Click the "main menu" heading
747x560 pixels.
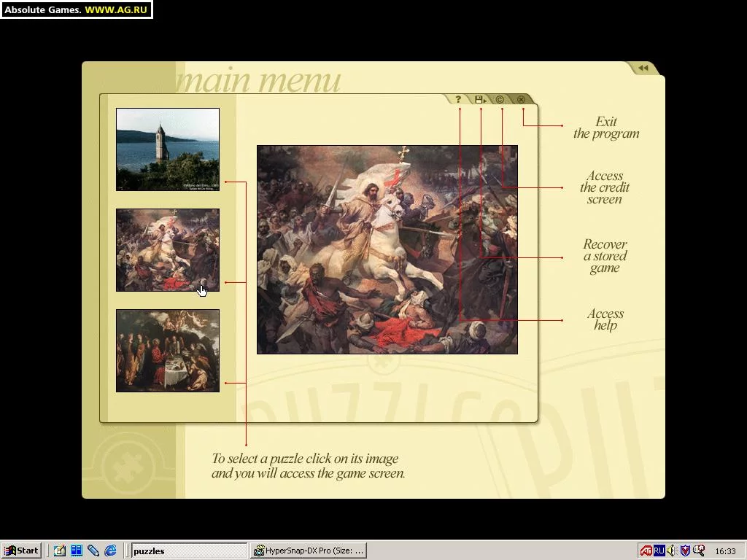[259, 79]
